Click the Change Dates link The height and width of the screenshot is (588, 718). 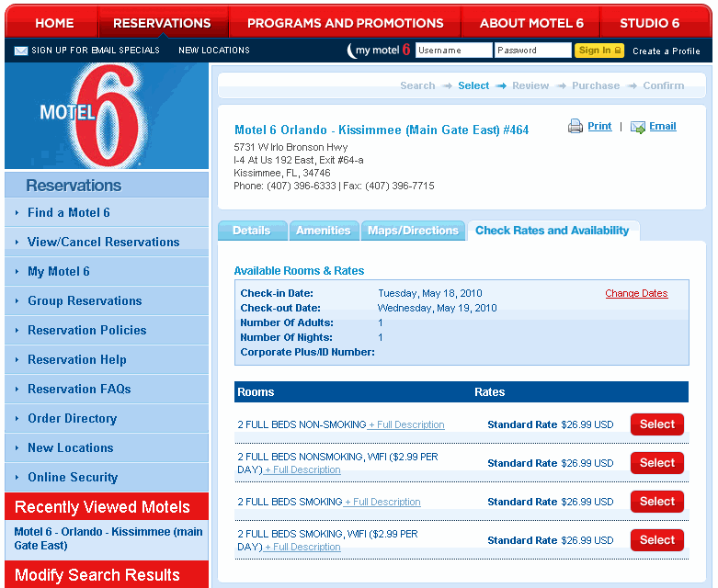(636, 294)
